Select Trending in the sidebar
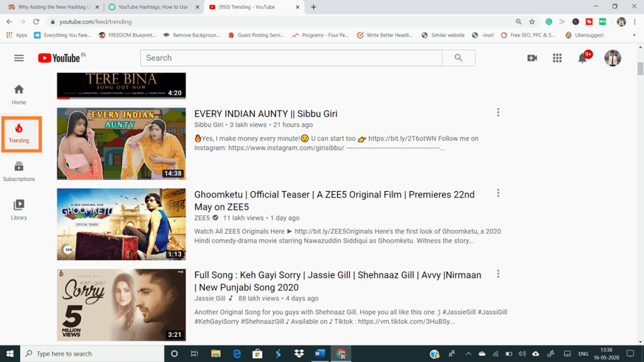The height and width of the screenshot is (362, 644). (19, 134)
